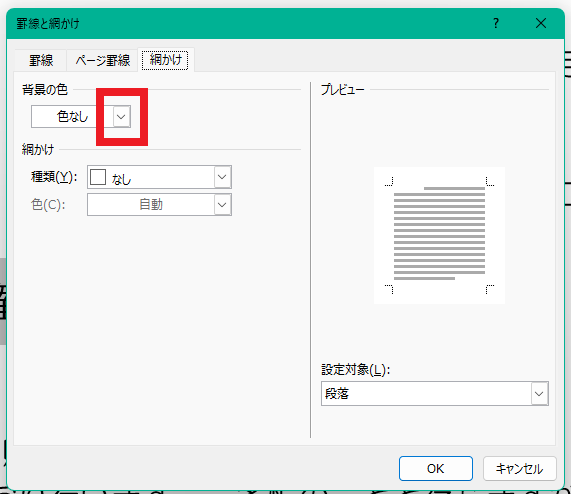Click the 種類 combo box text なし

pyautogui.click(x=121, y=179)
